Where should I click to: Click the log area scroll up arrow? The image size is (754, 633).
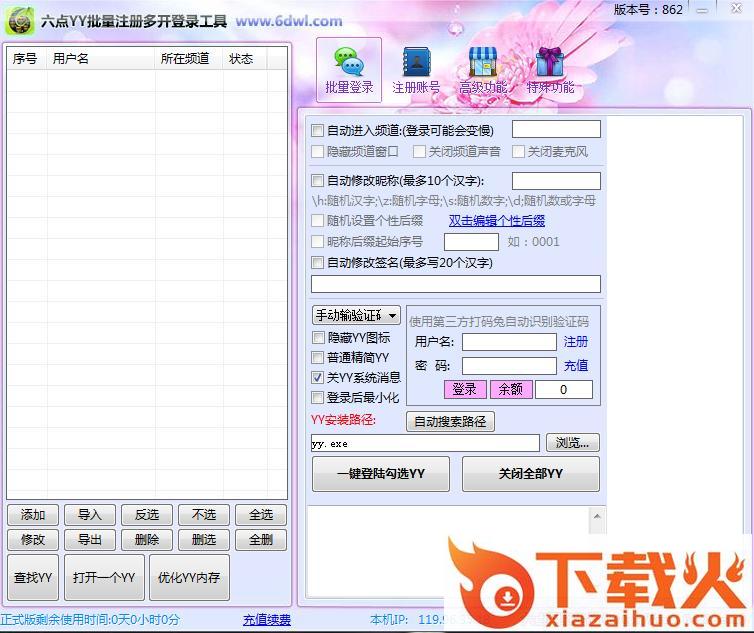coord(597,517)
